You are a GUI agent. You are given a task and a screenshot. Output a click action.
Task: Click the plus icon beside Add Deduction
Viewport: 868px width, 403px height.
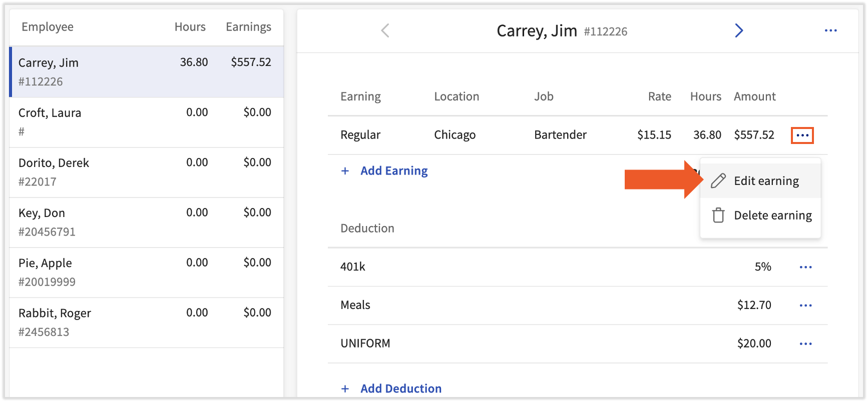345,389
